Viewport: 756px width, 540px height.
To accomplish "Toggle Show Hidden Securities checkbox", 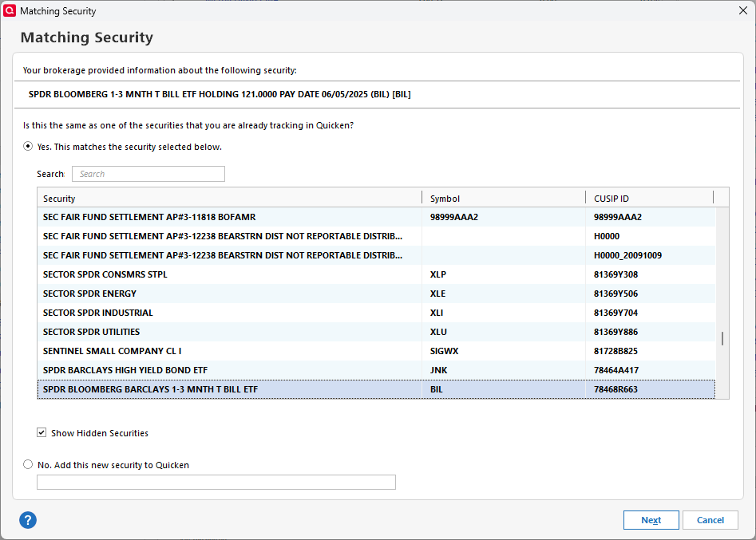I will point(42,433).
